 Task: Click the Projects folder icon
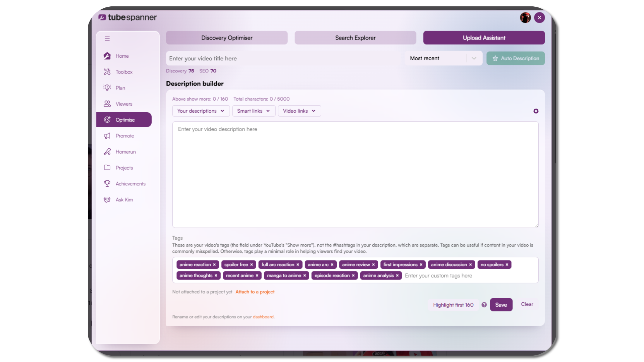(x=107, y=168)
